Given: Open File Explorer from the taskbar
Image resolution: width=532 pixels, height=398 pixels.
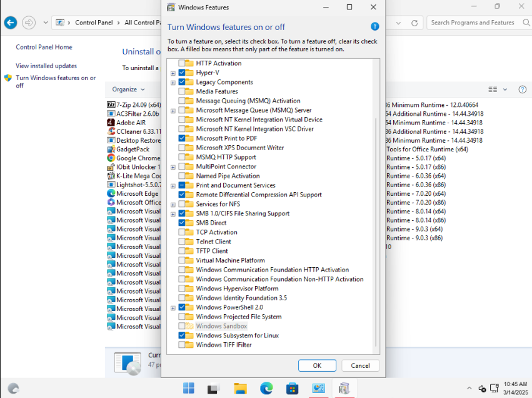Looking at the screenshot, I should click(240, 388).
